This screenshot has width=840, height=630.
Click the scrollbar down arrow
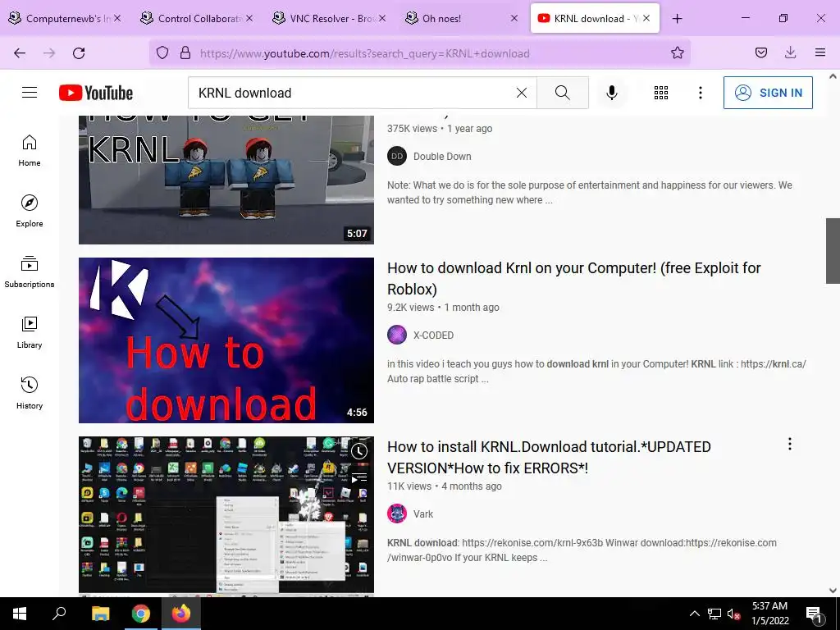833,591
